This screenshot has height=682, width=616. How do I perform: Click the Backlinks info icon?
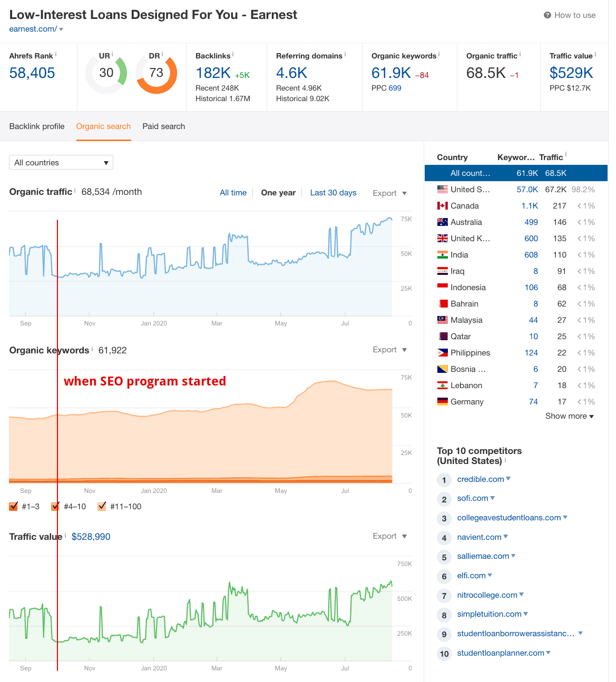pyautogui.click(x=233, y=54)
